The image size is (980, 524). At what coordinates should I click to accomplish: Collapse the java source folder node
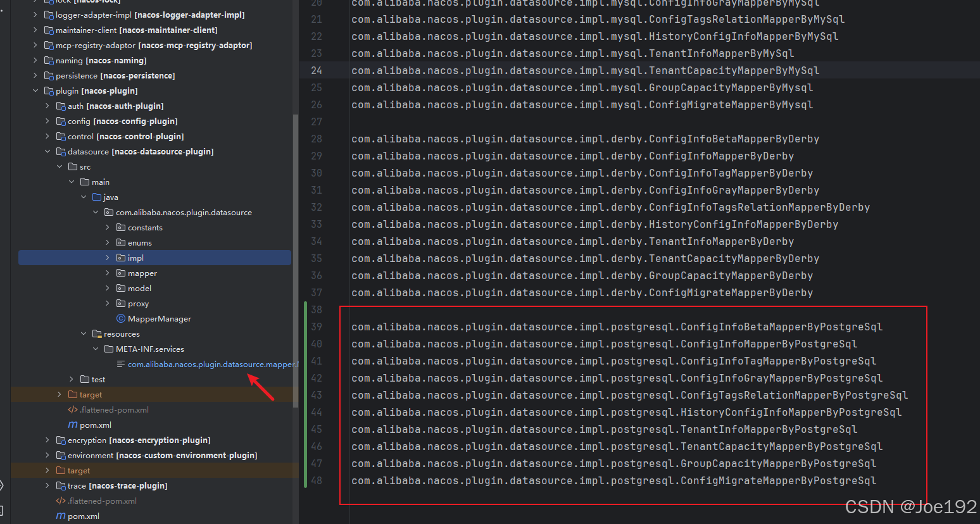[x=84, y=197]
